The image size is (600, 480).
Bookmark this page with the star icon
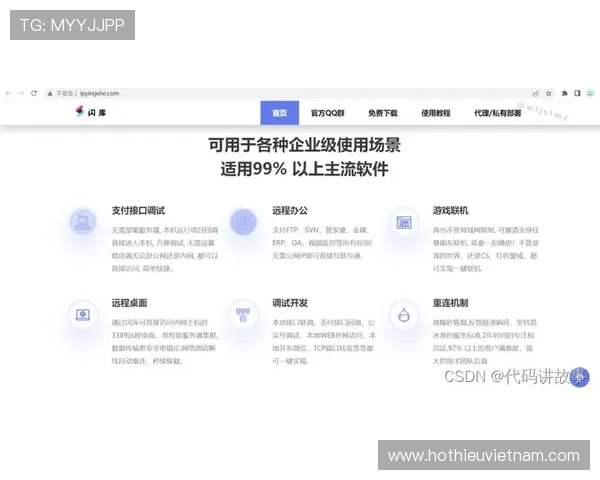[x=548, y=93]
